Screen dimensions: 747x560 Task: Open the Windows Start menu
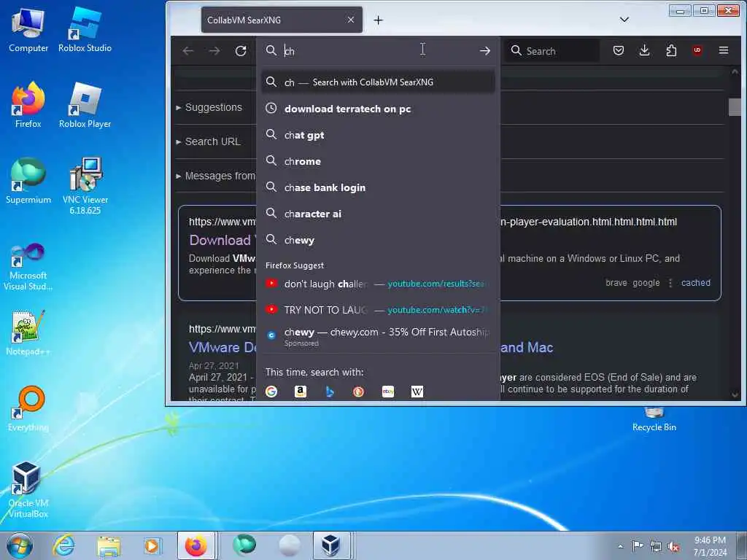click(x=20, y=546)
